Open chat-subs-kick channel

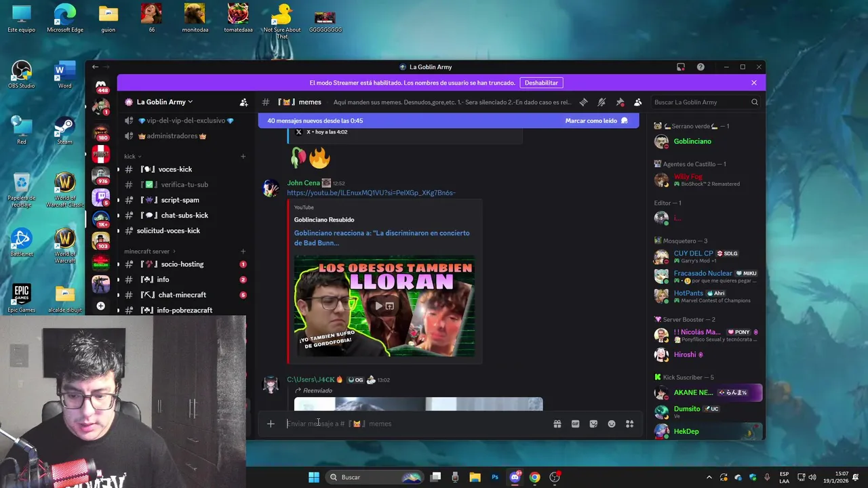pyautogui.click(x=184, y=216)
